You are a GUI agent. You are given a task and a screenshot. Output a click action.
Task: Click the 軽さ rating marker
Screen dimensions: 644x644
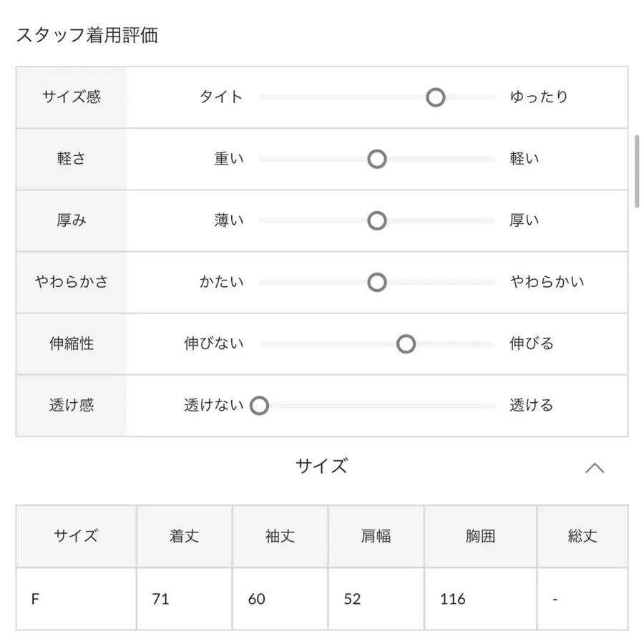pyautogui.click(x=376, y=159)
